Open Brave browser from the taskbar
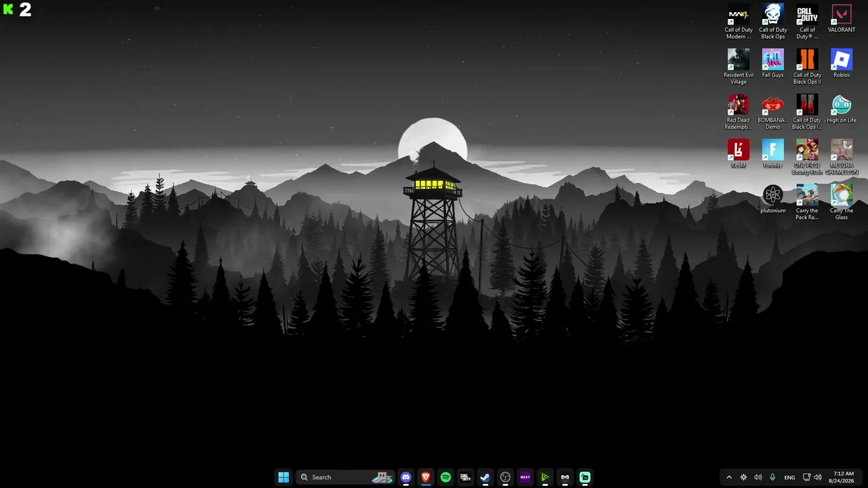Image resolution: width=868 pixels, height=488 pixels. 426,477
